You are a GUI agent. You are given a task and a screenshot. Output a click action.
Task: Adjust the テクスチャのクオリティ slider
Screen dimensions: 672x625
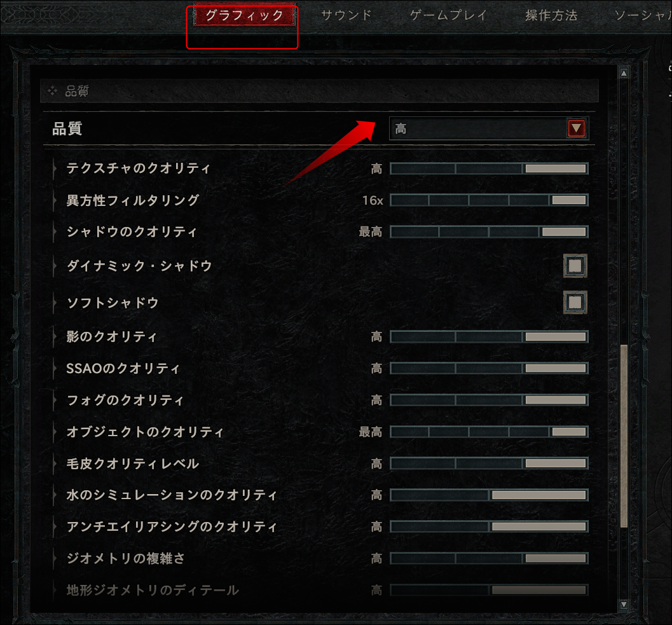(488, 168)
